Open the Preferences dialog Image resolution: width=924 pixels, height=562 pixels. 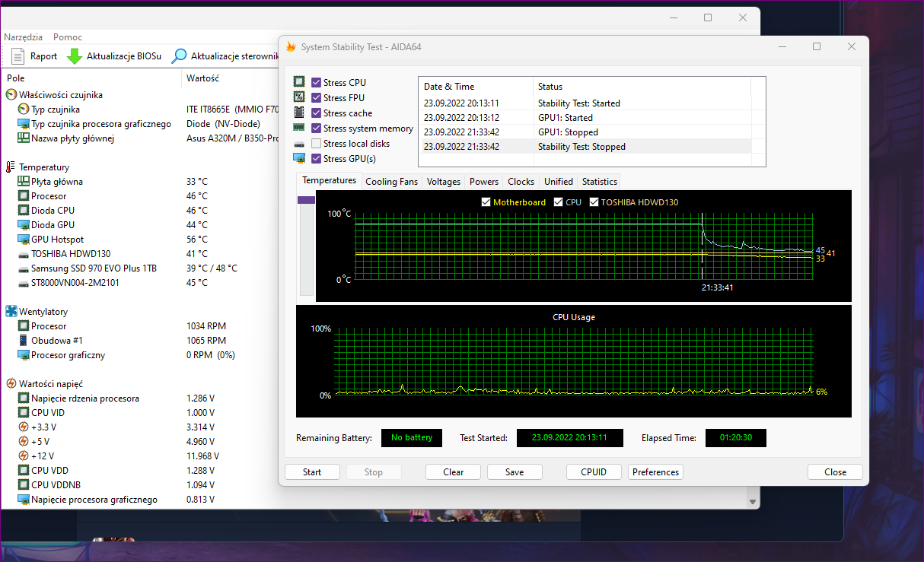pos(655,472)
